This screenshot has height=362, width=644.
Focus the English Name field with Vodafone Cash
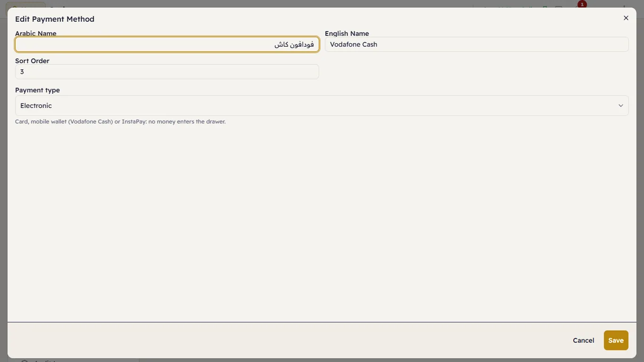[477, 44]
